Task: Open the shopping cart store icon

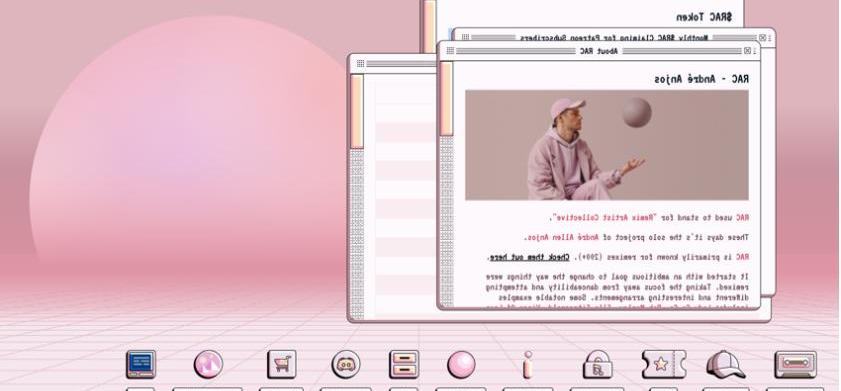Action: (x=282, y=365)
